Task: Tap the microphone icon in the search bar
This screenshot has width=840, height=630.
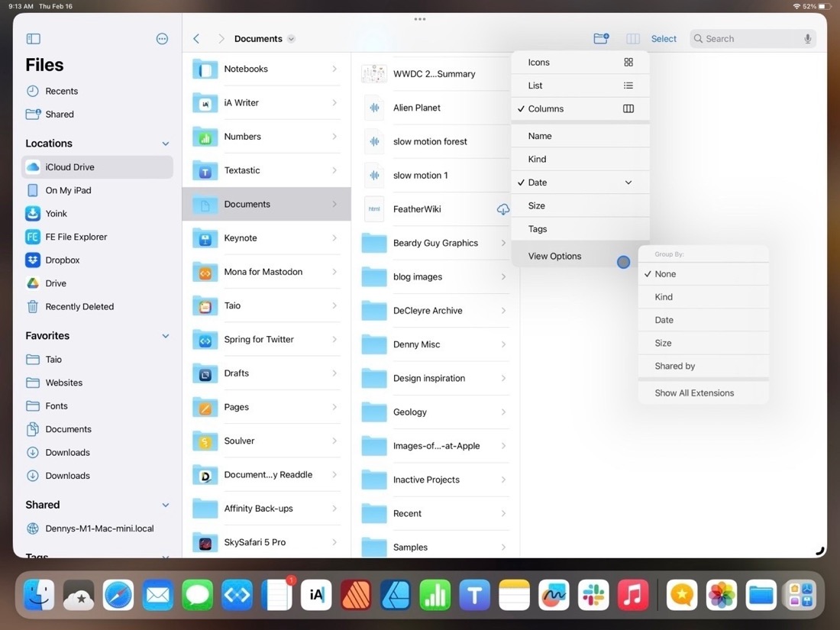Action: coord(809,38)
